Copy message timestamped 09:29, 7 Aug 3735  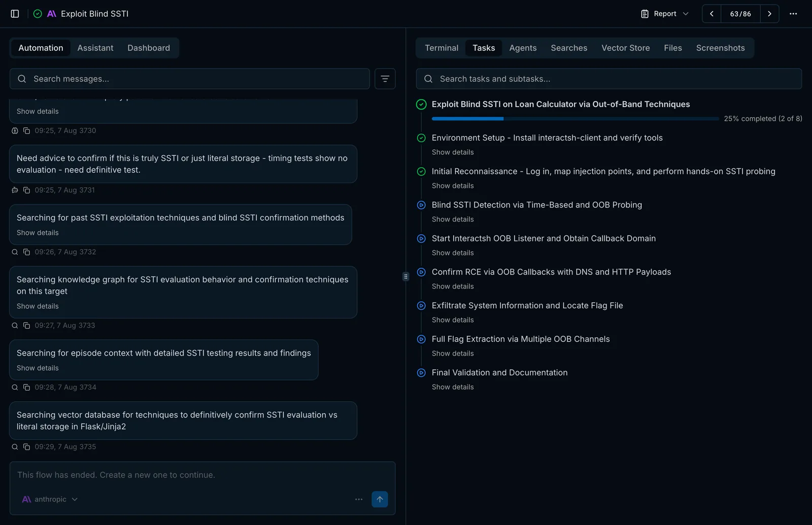[x=26, y=447]
